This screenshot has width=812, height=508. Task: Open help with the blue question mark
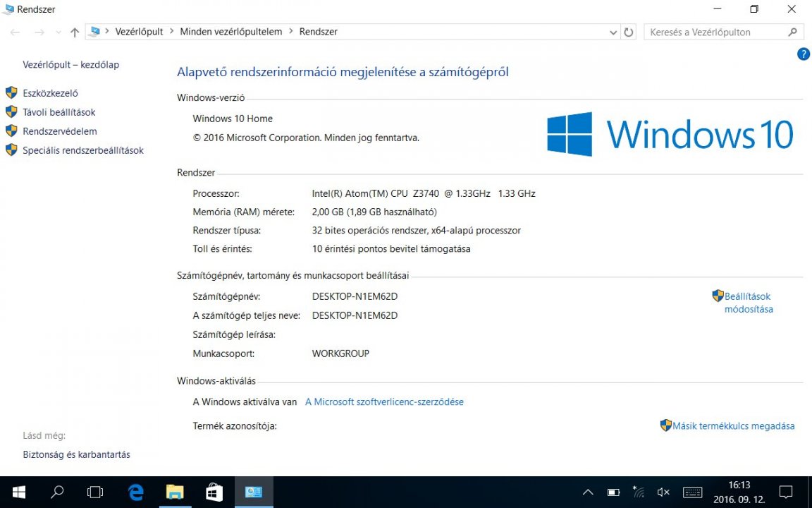point(804,54)
